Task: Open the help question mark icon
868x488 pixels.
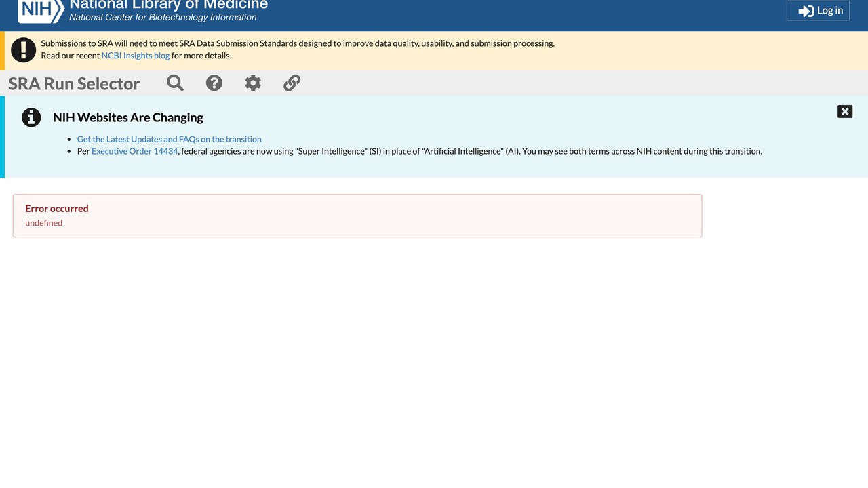Action: click(x=214, y=83)
